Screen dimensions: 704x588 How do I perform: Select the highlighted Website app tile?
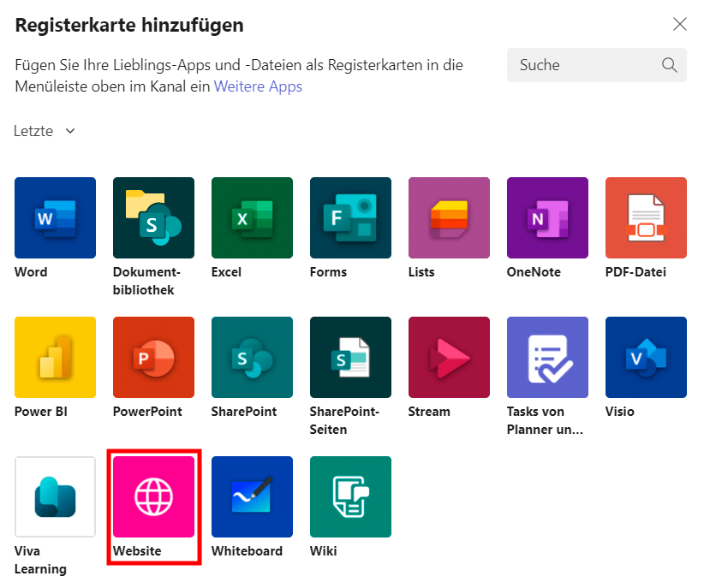[153, 496]
